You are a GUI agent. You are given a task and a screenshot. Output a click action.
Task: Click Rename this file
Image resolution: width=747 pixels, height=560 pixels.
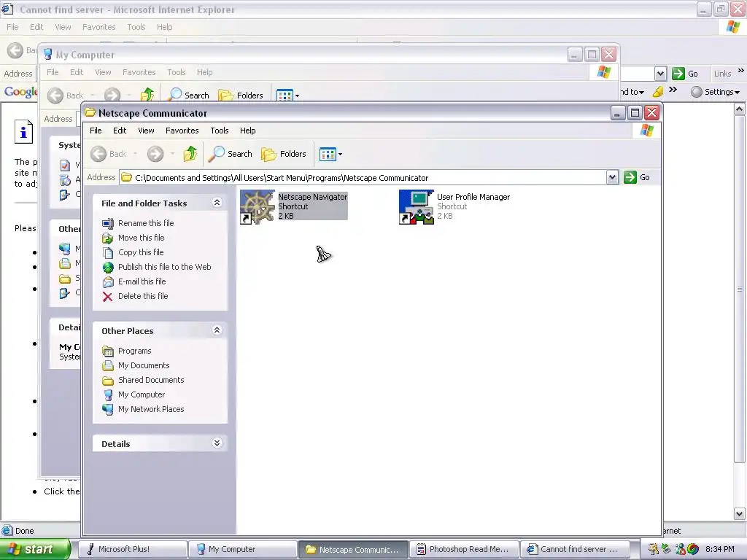(x=146, y=223)
